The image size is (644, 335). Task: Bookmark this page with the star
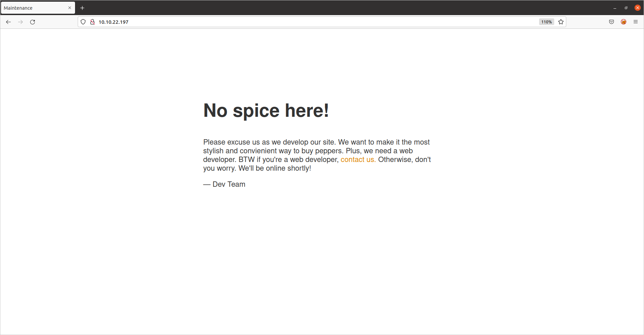pos(561,22)
